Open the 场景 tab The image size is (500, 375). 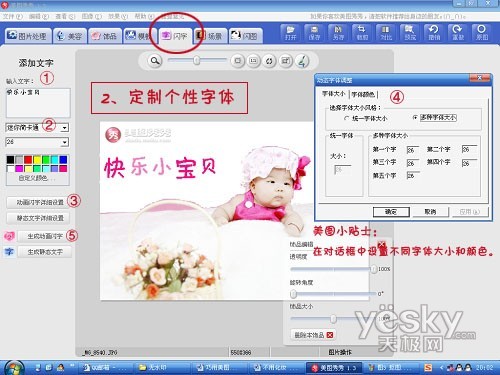pyautogui.click(x=210, y=36)
